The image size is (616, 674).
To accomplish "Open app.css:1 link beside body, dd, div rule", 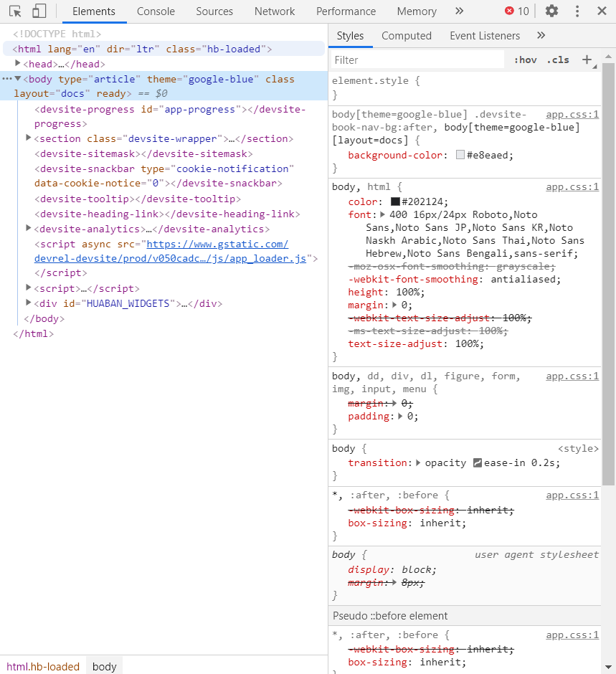I will click(x=572, y=376).
